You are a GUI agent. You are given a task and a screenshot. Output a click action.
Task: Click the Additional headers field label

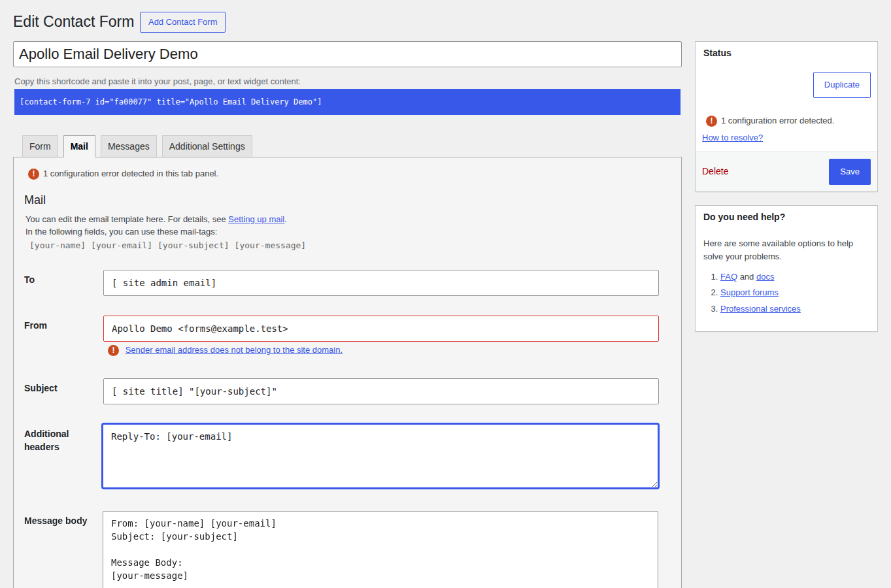(46, 440)
